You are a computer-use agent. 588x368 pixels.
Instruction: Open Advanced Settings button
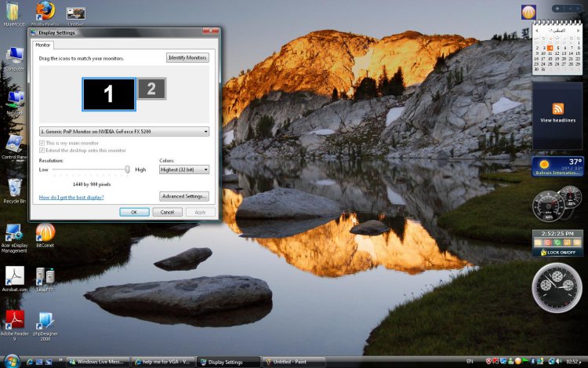click(184, 196)
